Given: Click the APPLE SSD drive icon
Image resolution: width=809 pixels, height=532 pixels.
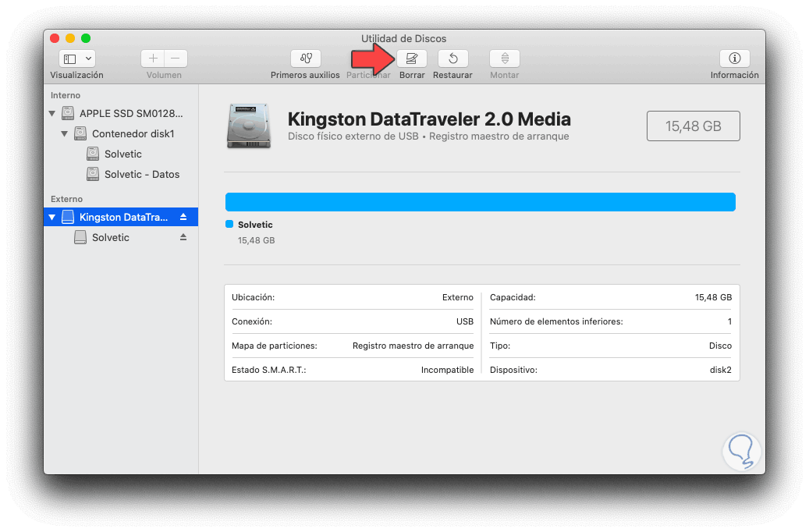Looking at the screenshot, I should pos(68,113).
